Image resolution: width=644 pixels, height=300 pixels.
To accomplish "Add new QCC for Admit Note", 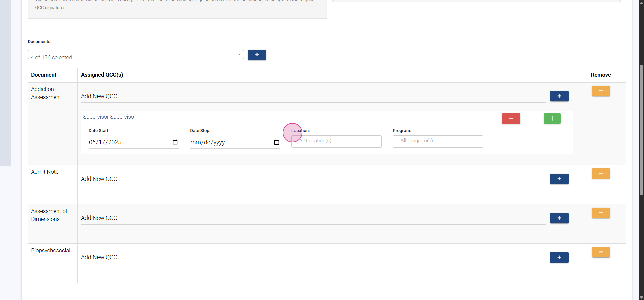I will (x=559, y=179).
